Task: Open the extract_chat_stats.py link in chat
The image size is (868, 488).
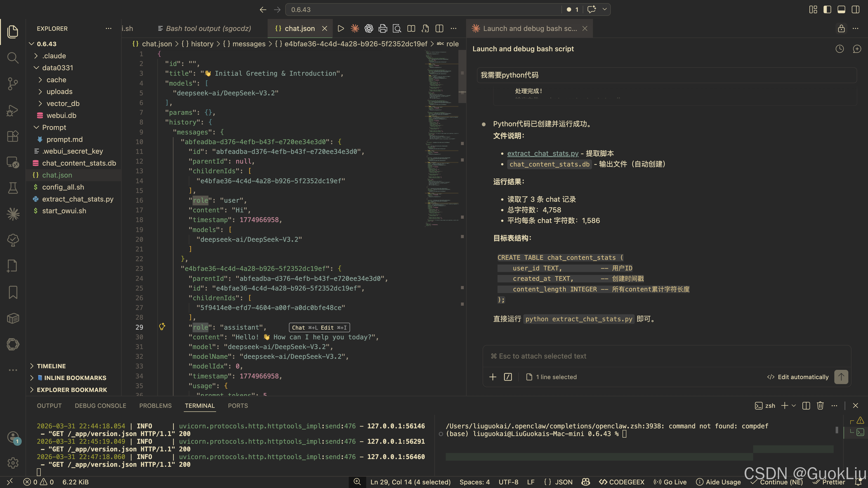Action: click(x=542, y=154)
